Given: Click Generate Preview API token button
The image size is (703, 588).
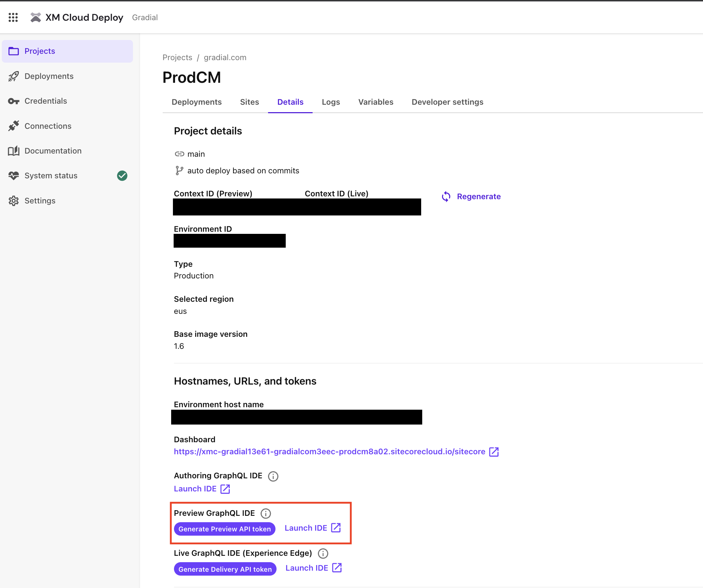Looking at the screenshot, I should 225,529.
